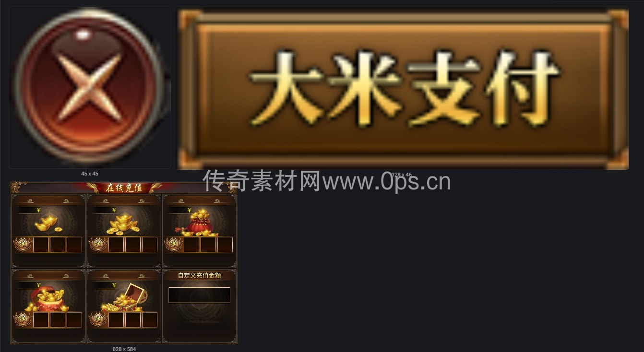Click the 送 bonus badge under red pouch
The image size is (644, 352).
point(173,244)
